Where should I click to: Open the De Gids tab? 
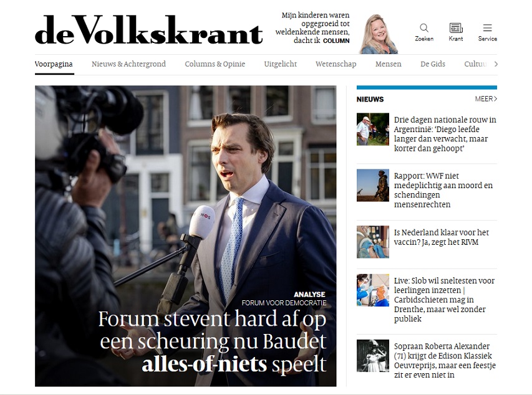pyautogui.click(x=433, y=64)
